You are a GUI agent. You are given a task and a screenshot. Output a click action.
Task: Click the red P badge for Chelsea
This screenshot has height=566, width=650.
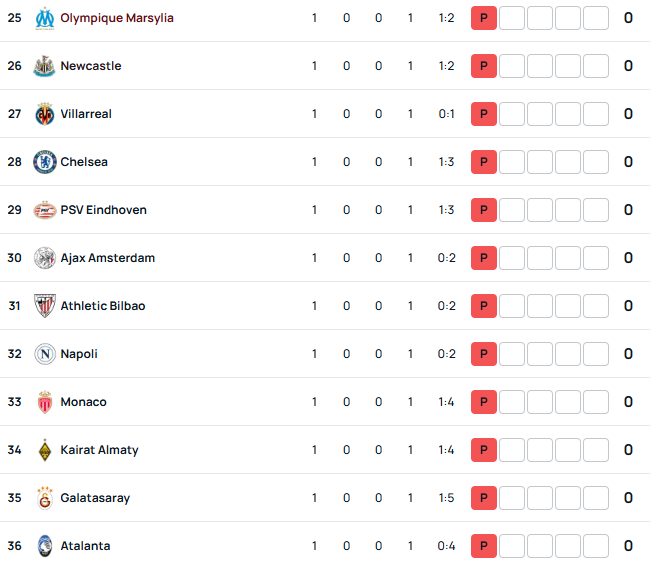484,162
